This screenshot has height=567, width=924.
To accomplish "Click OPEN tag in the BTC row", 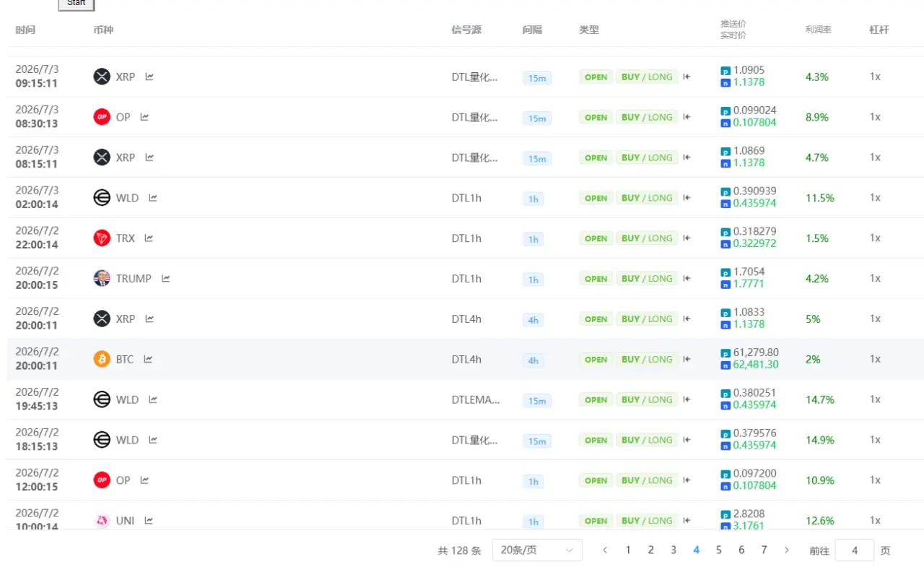I will click(596, 360).
